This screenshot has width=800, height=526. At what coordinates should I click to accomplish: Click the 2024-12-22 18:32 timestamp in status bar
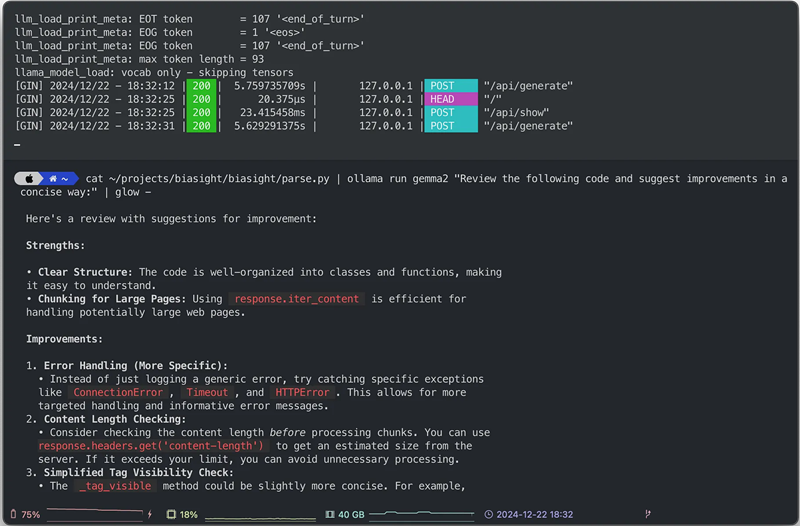535,514
